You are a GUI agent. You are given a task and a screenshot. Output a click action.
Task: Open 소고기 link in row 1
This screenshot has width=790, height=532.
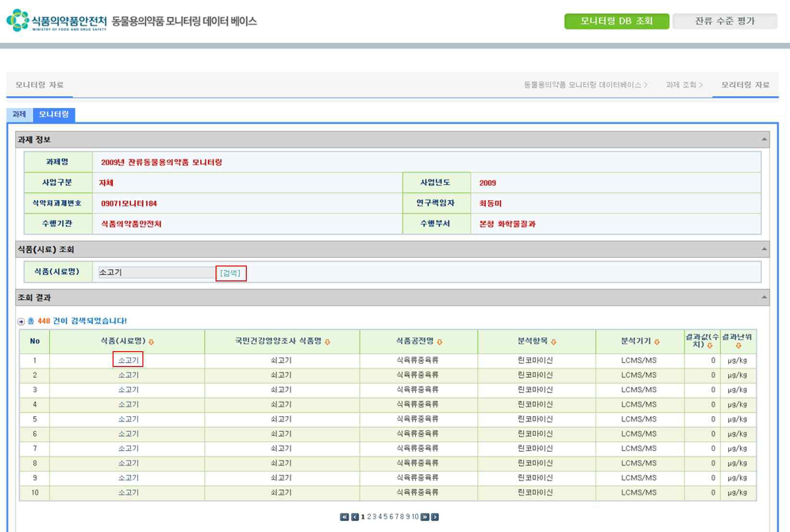(x=128, y=360)
